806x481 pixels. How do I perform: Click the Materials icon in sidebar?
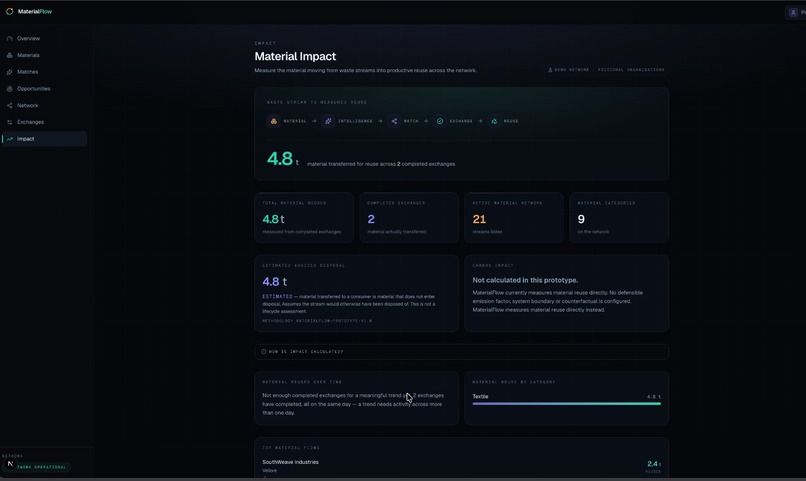pyautogui.click(x=9, y=55)
